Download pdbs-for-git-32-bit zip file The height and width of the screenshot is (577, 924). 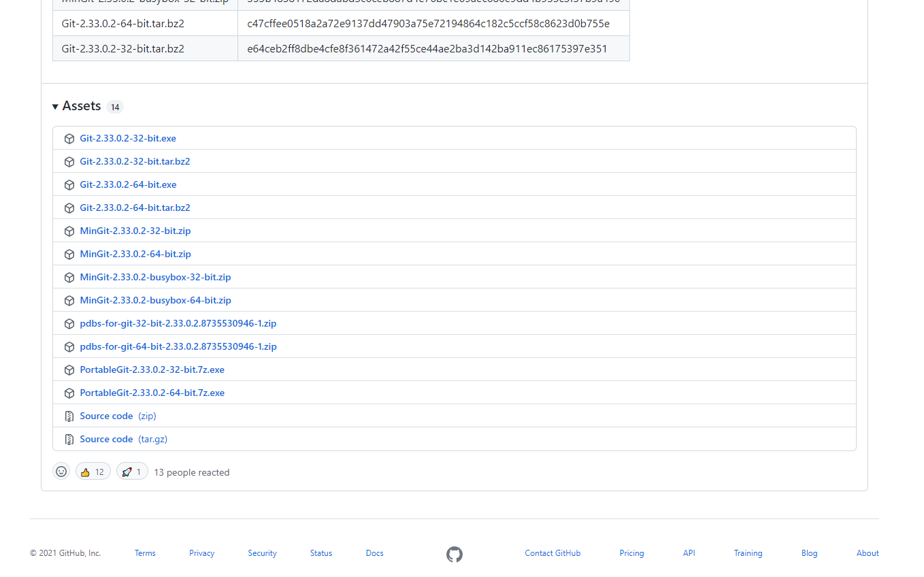click(178, 323)
